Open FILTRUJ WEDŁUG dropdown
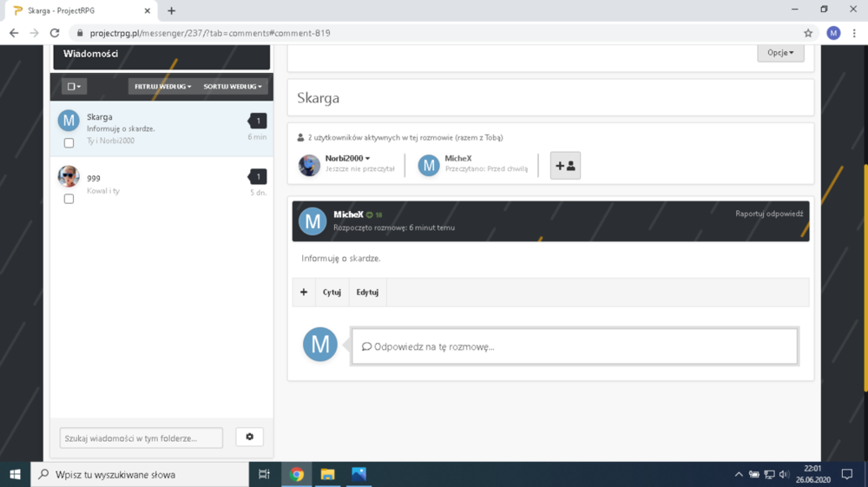Viewport: 868px width, 487px height. click(163, 86)
